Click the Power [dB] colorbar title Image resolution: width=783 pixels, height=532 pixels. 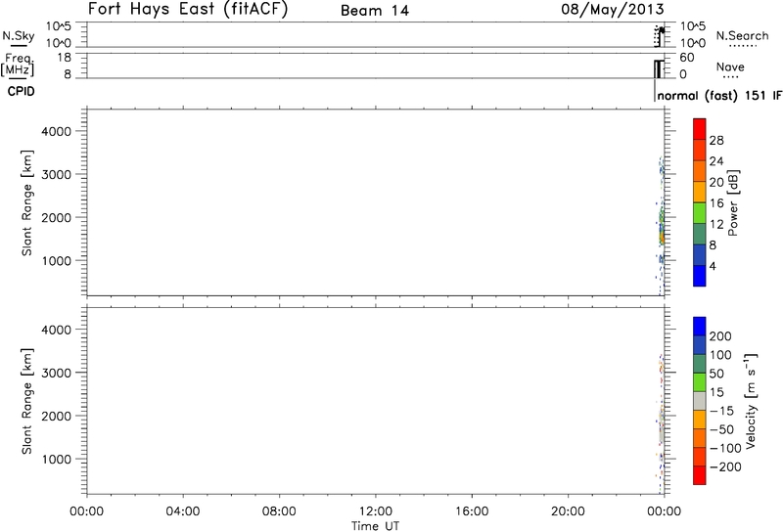pos(760,201)
